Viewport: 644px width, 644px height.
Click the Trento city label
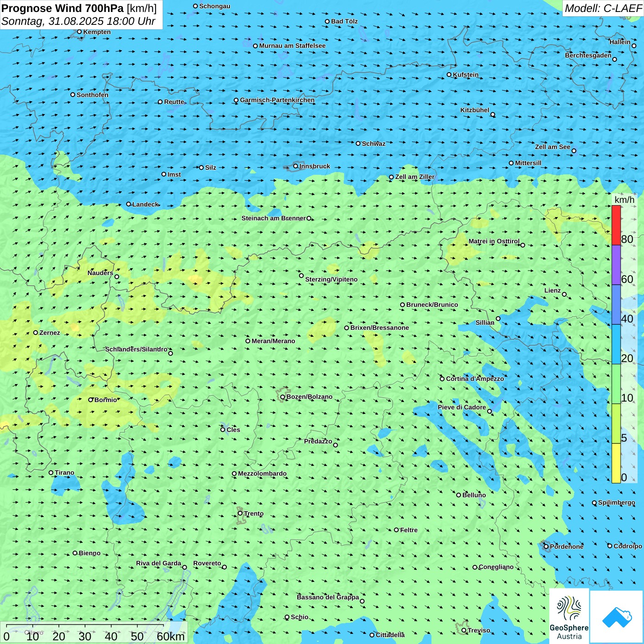pos(254,513)
